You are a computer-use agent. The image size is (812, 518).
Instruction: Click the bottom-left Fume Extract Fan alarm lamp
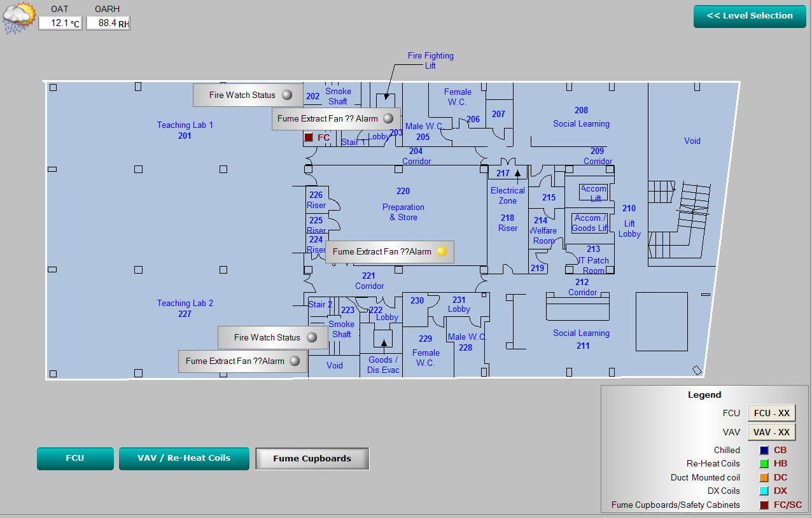click(295, 361)
